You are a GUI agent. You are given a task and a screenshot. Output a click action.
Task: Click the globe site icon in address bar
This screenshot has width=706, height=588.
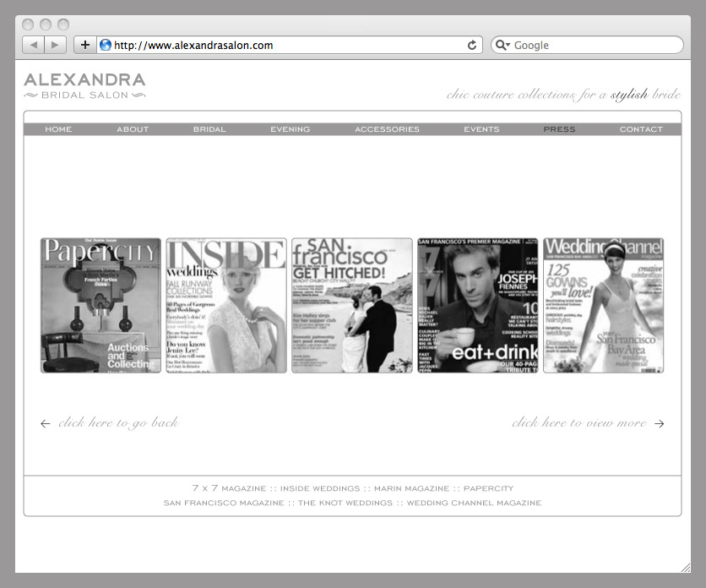pos(106,45)
